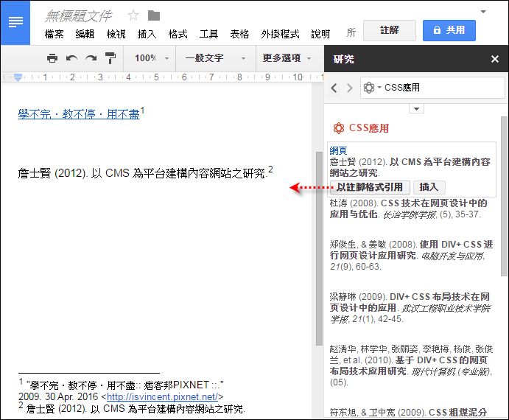
Task: Click the 無標題文件 document title
Action: coord(78,15)
